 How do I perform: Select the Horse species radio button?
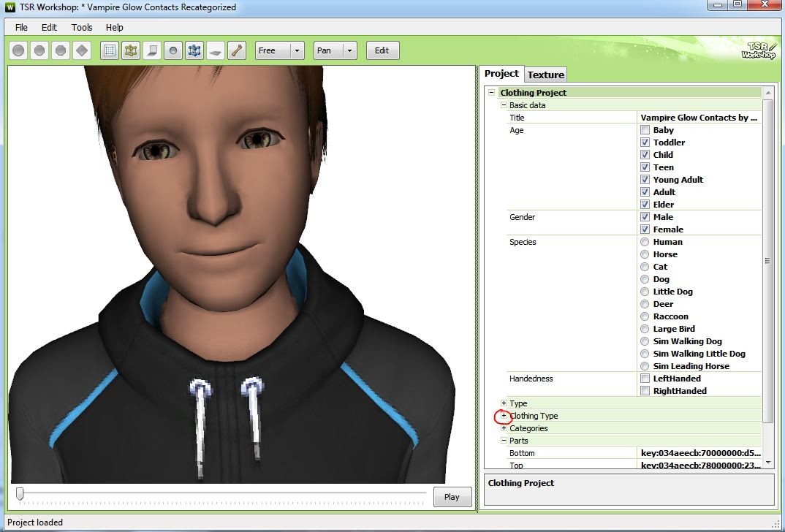(645, 255)
